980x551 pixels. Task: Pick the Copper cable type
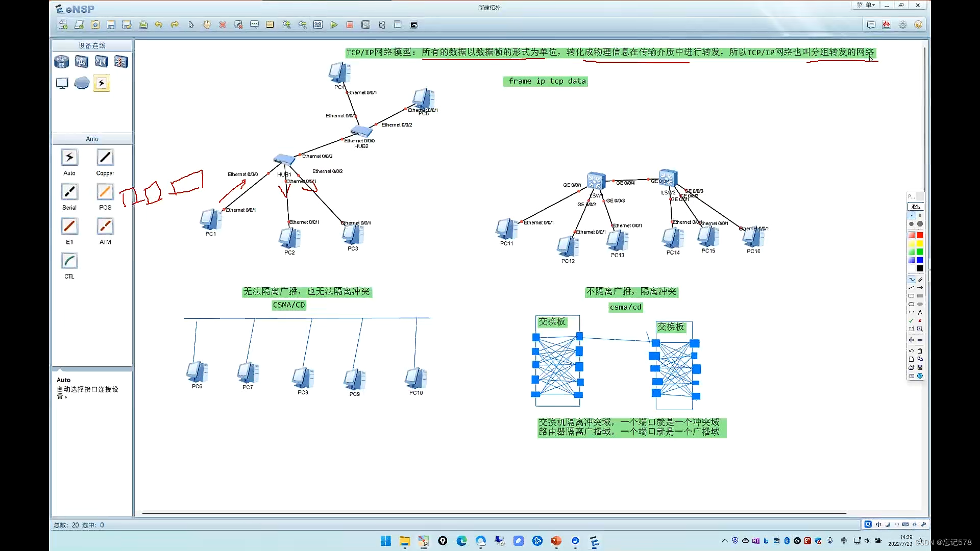click(105, 158)
